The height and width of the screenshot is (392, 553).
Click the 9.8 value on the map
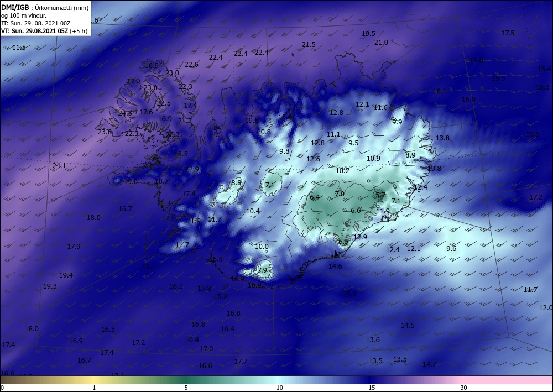284,151
